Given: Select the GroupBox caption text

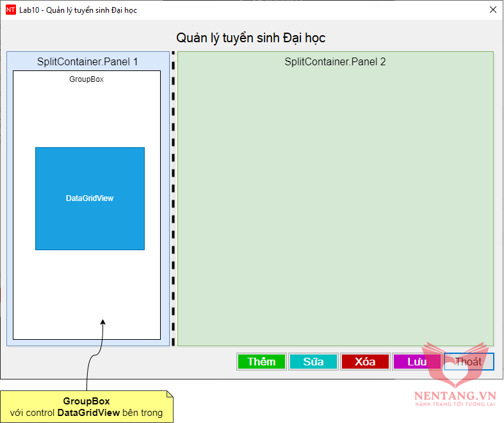Looking at the screenshot, I should [86, 79].
